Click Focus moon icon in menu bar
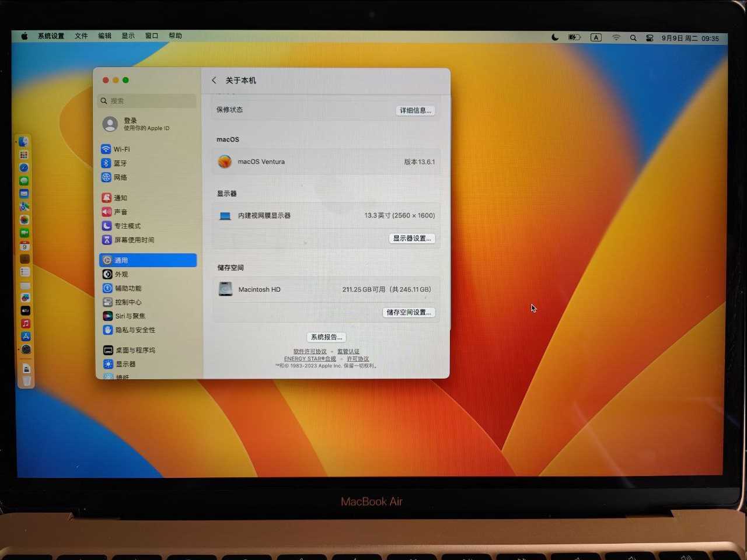 pyautogui.click(x=555, y=37)
